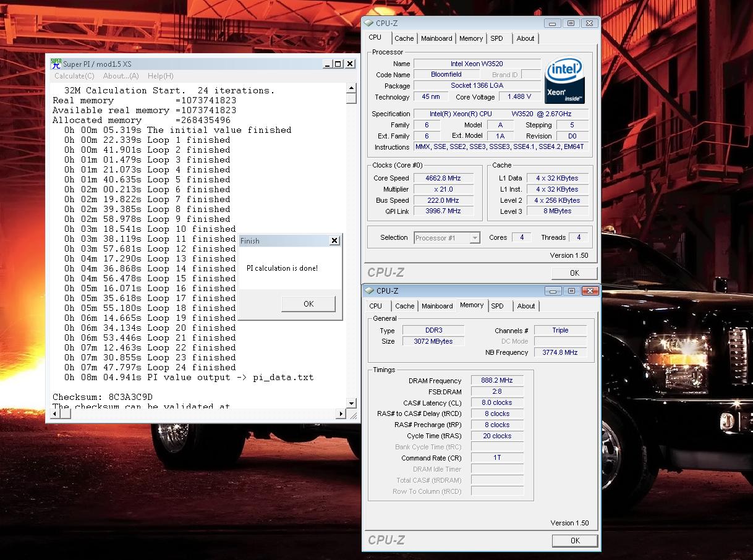The height and width of the screenshot is (560, 753).
Task: Click the Stepping value 5
Action: click(572, 125)
